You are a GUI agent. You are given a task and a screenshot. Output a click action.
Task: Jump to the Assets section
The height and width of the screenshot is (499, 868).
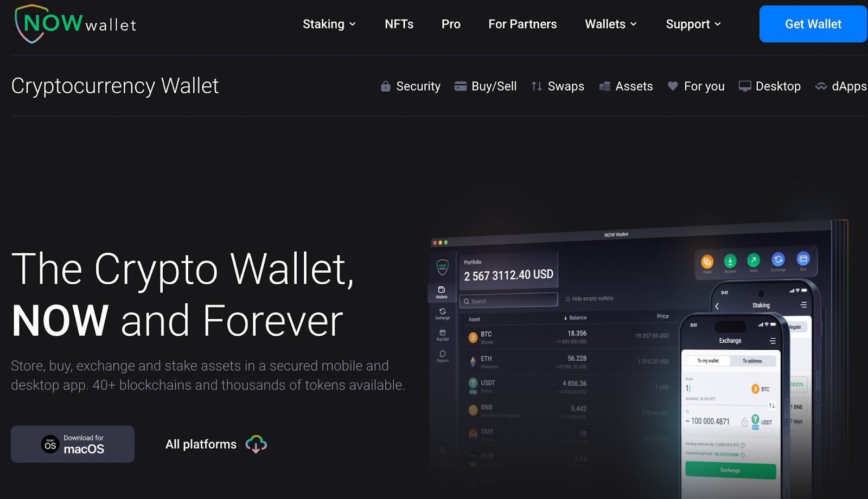tap(626, 86)
